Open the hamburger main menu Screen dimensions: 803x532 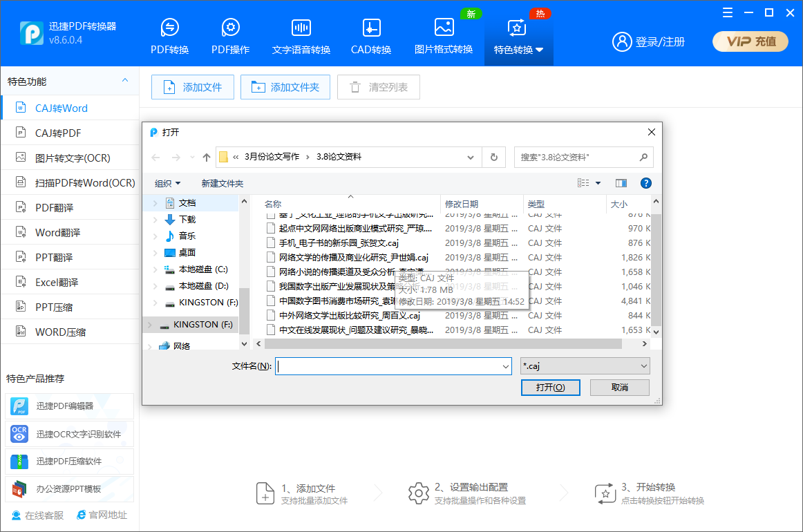[727, 13]
